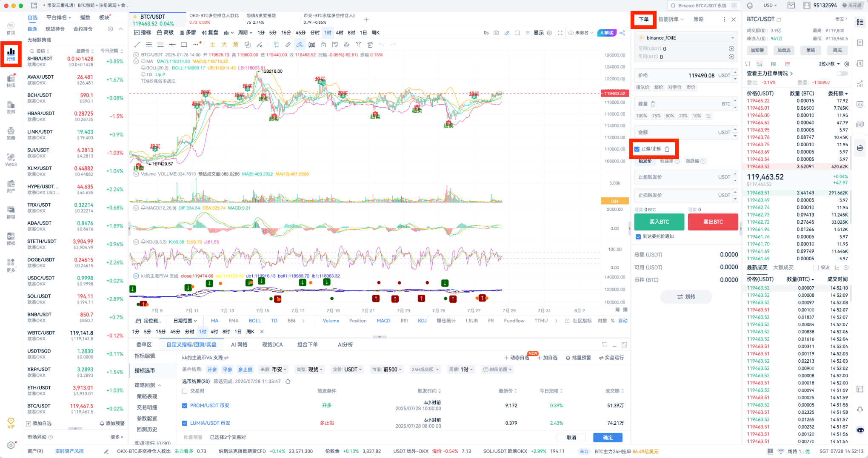Viewport: 868px width, 458px height.
Task: Click the three-dot menu in order panel
Action: [x=724, y=19]
